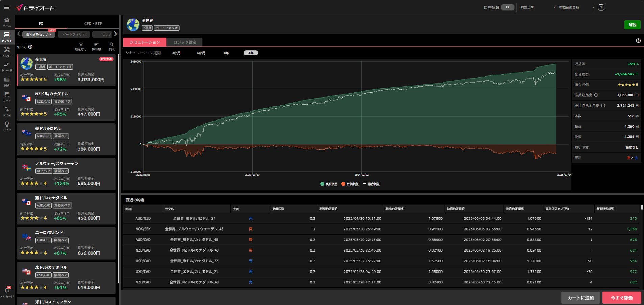Sort by 銘柄 column header
This screenshot has height=305, width=644.
click(x=143, y=209)
